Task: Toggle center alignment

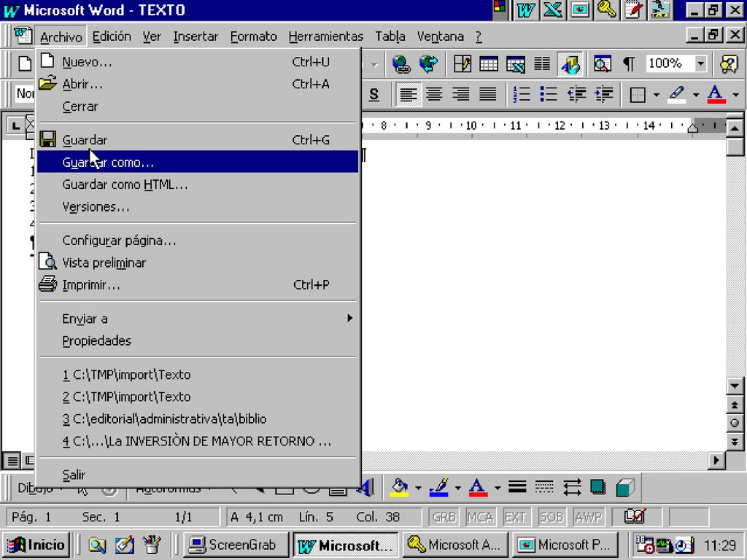Action: tap(434, 94)
